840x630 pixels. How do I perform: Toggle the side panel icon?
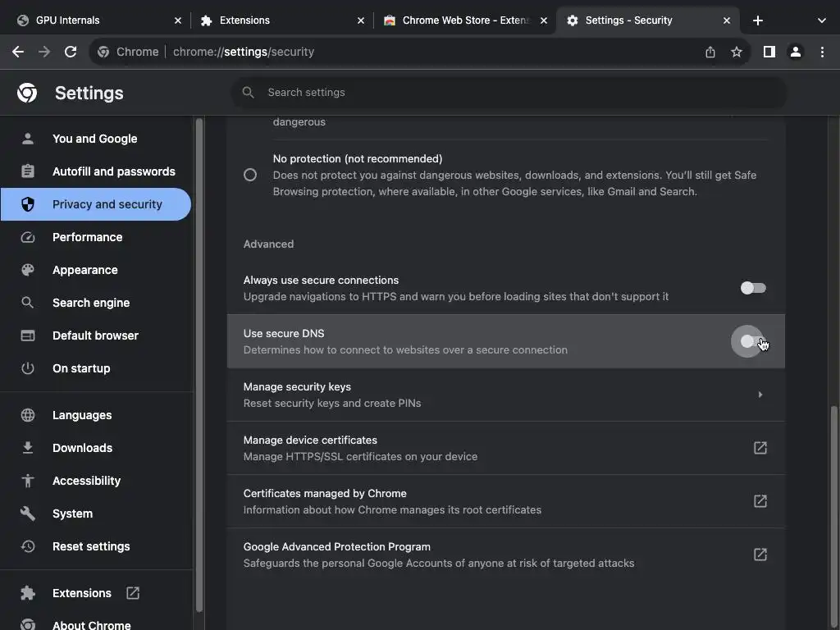coord(769,52)
